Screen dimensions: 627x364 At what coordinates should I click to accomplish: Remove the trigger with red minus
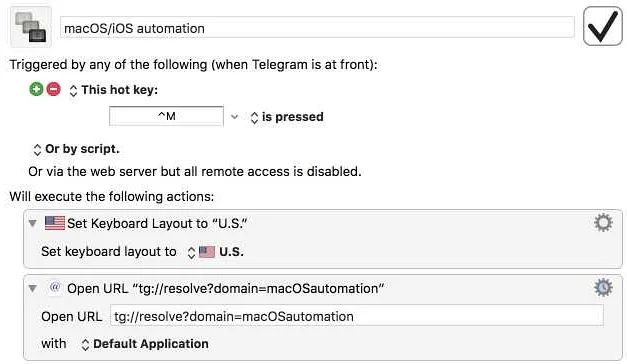tap(54, 89)
